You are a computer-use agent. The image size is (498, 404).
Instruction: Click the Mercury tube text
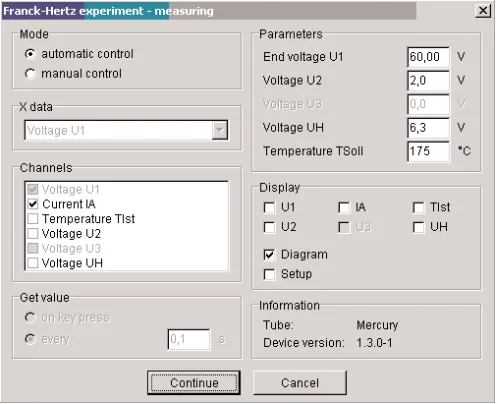coord(377,325)
